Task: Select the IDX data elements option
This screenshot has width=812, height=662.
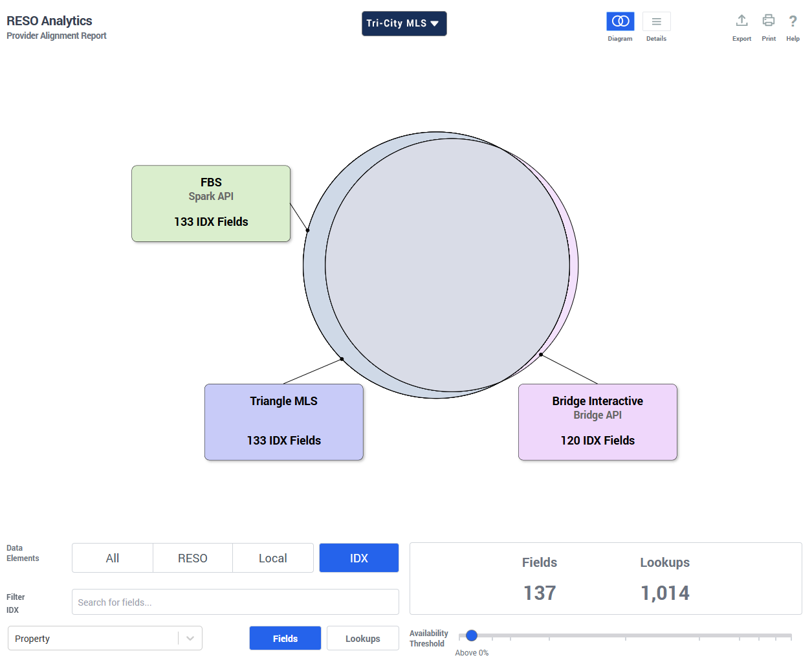Action: [359, 558]
